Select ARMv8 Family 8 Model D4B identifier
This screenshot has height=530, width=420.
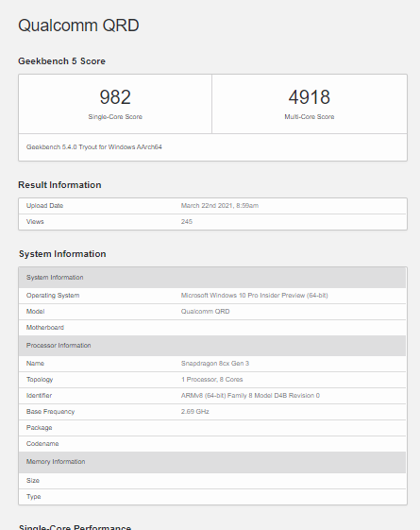coord(250,396)
